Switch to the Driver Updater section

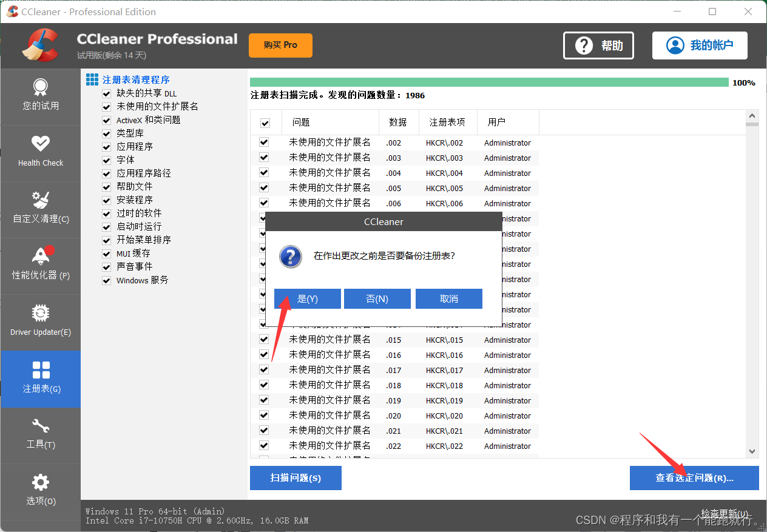(40, 322)
